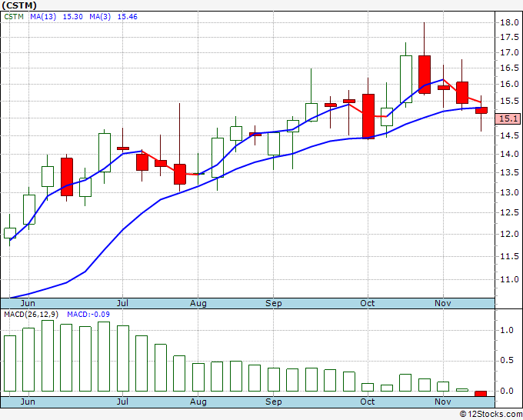
Task: Click the first green candlestick near 12.0
Action: pyautogui.click(x=10, y=233)
